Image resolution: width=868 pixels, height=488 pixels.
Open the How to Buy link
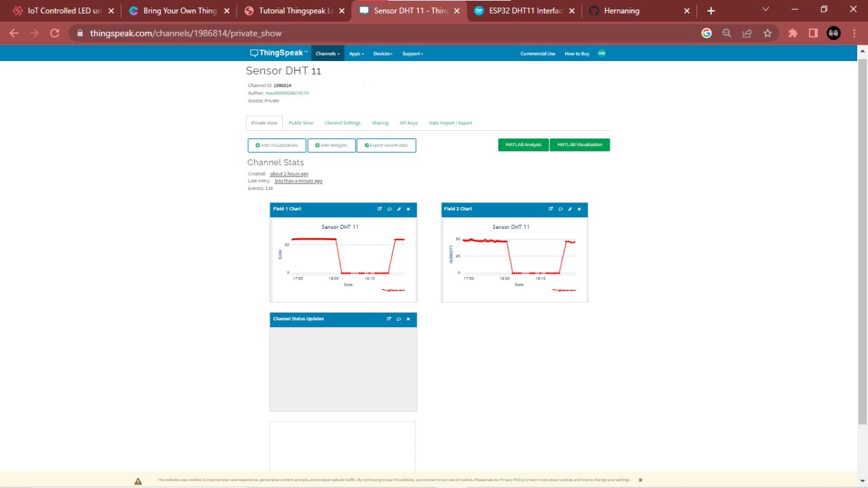pyautogui.click(x=577, y=54)
